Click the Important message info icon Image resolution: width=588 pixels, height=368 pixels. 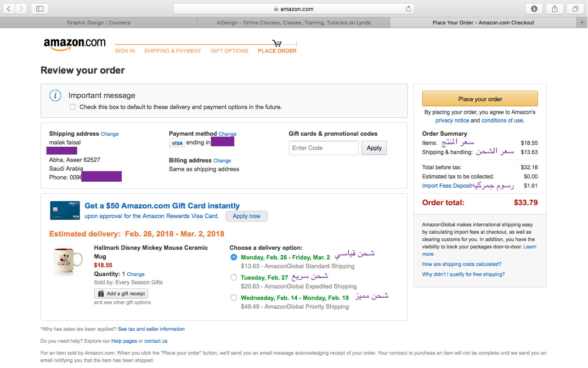point(55,95)
